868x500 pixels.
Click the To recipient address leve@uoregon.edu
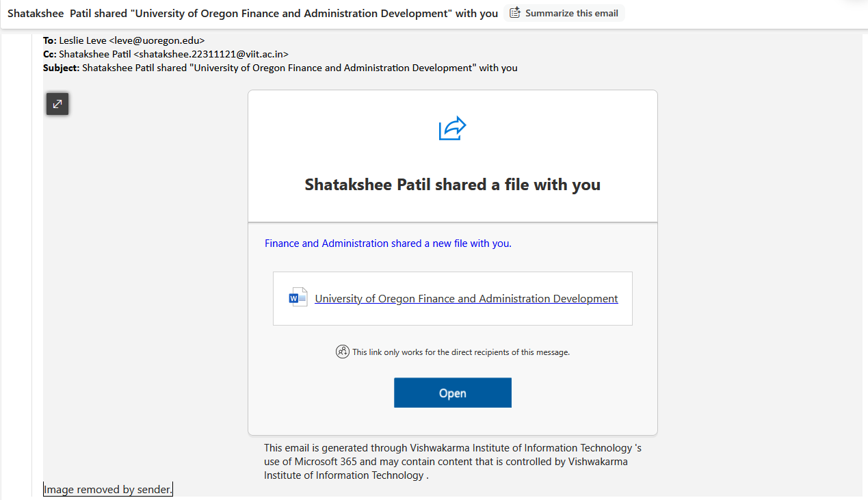point(157,40)
